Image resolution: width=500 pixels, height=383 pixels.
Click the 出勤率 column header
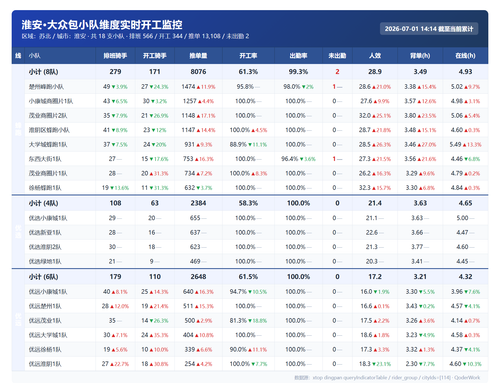(298, 56)
